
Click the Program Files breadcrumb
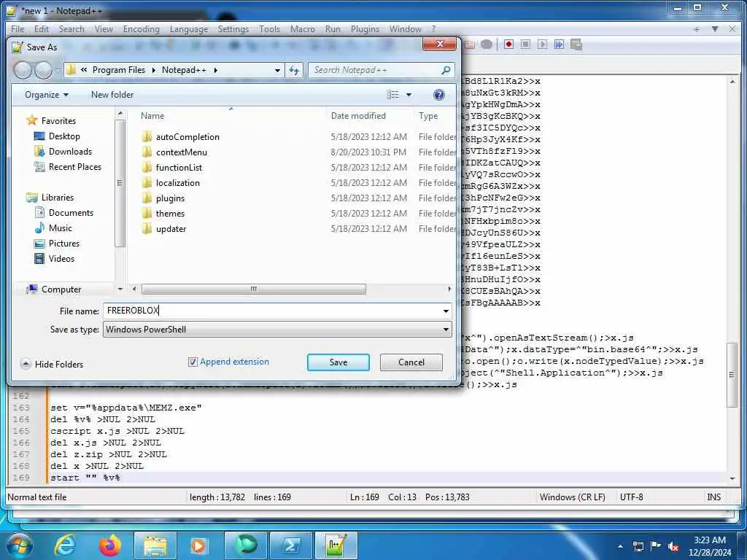tap(119, 70)
